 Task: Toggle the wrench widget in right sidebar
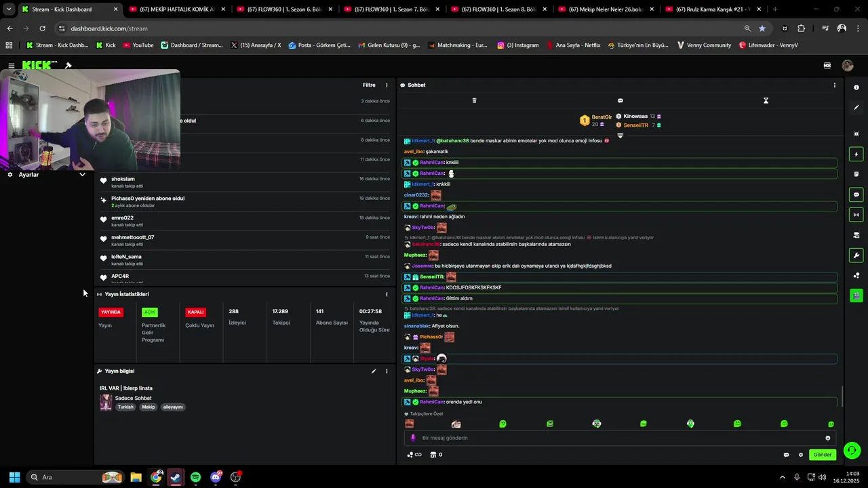coord(856,256)
